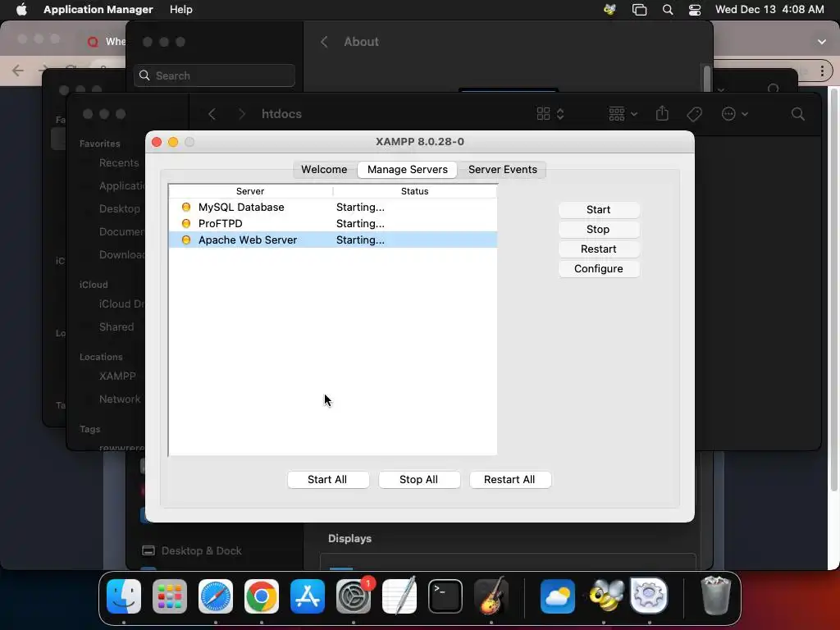Open Finder from the Dock
Viewport: 840px width, 630px height.
pyautogui.click(x=124, y=596)
